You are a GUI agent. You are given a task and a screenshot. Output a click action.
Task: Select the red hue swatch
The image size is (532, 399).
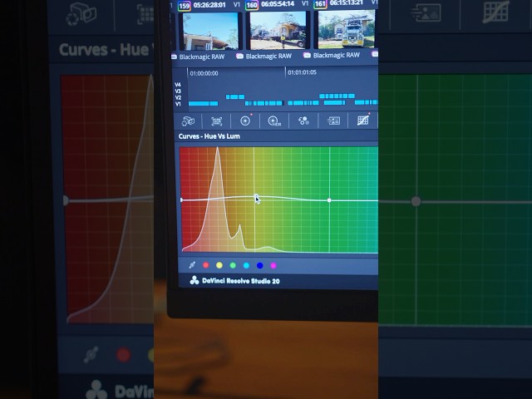point(206,265)
